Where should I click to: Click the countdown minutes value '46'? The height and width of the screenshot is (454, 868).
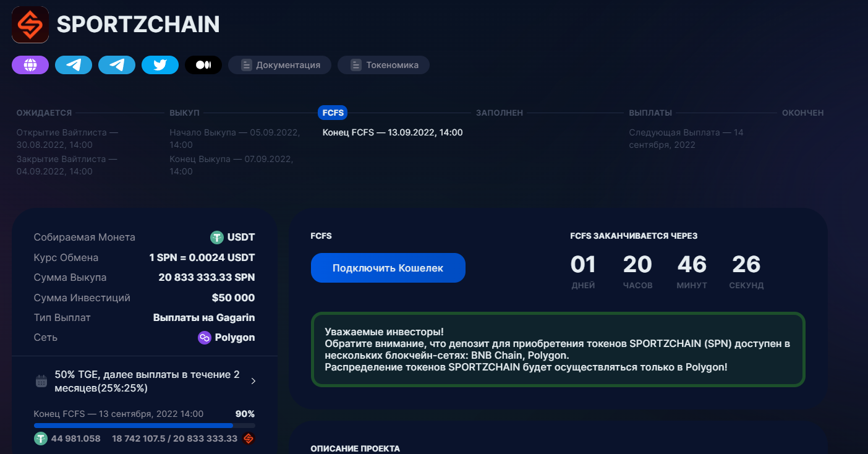(692, 265)
